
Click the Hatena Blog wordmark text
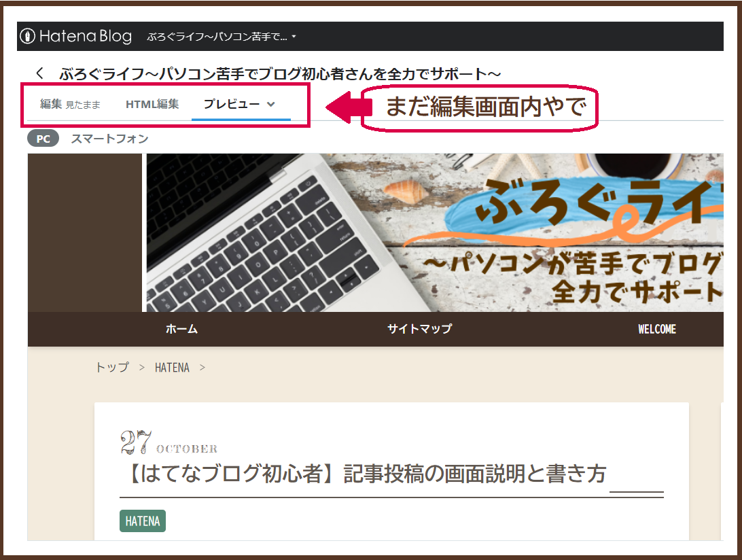click(85, 36)
